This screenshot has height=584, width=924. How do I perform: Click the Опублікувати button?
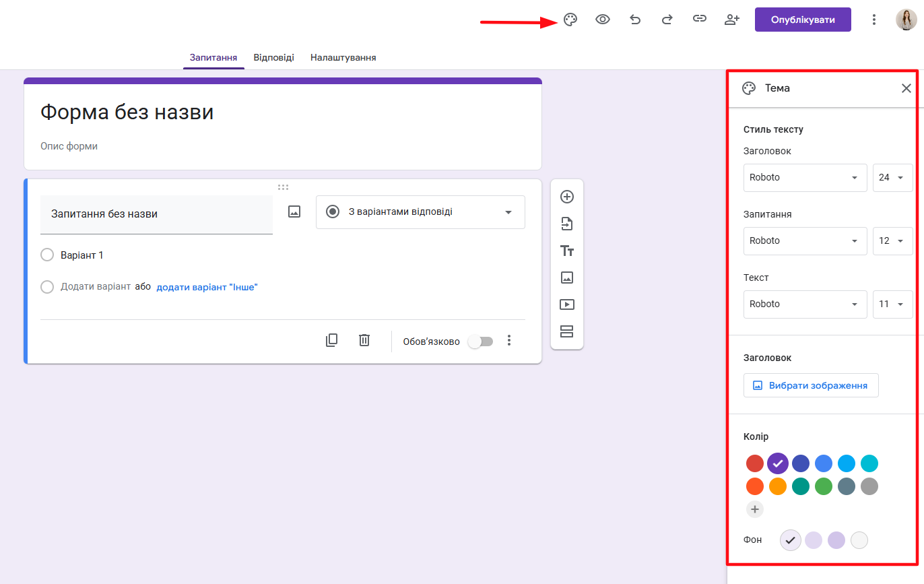click(x=803, y=20)
